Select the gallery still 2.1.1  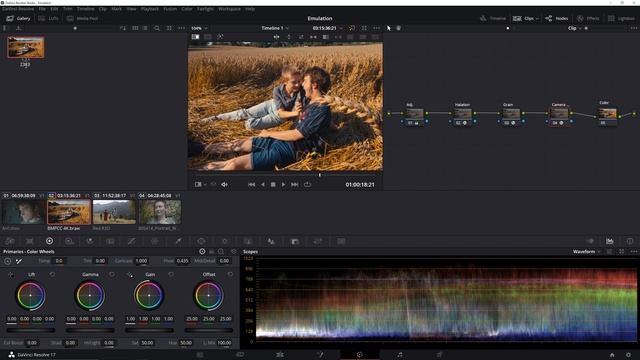(x=25, y=47)
